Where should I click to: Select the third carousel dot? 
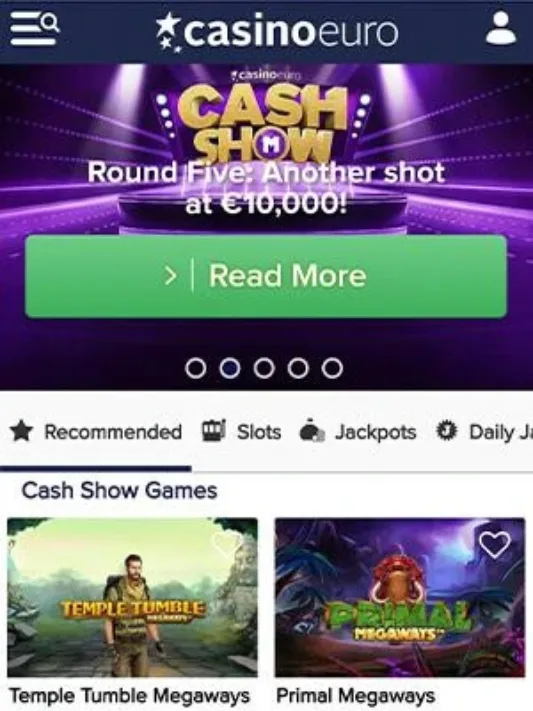point(264,368)
